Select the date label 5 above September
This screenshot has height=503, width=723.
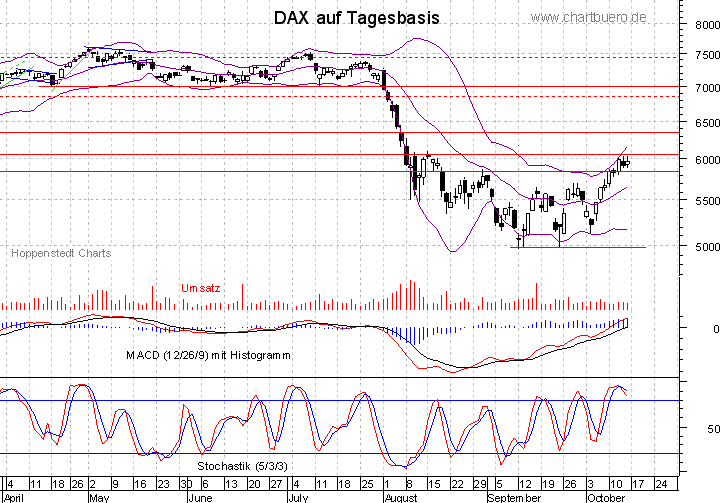tap(499, 485)
